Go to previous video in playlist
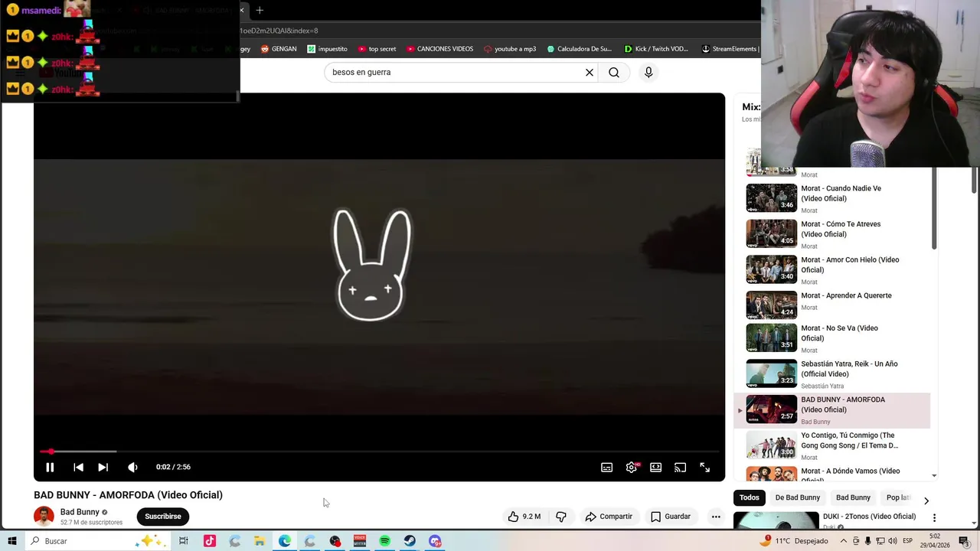Image resolution: width=980 pixels, height=551 pixels. (x=78, y=467)
